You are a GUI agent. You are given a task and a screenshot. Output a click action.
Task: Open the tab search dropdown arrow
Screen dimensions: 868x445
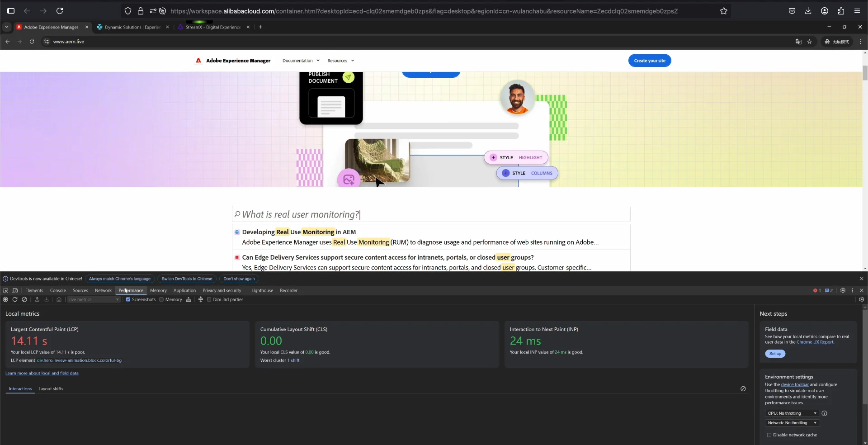tap(7, 27)
